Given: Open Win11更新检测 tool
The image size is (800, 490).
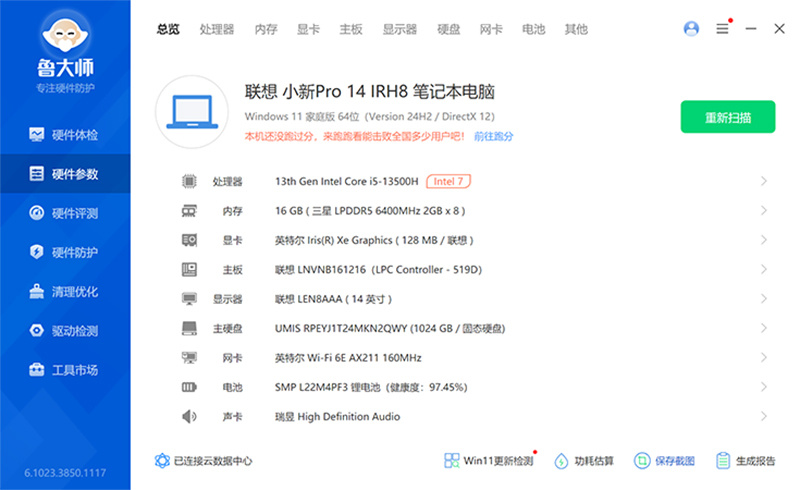Looking at the screenshot, I should [489, 461].
